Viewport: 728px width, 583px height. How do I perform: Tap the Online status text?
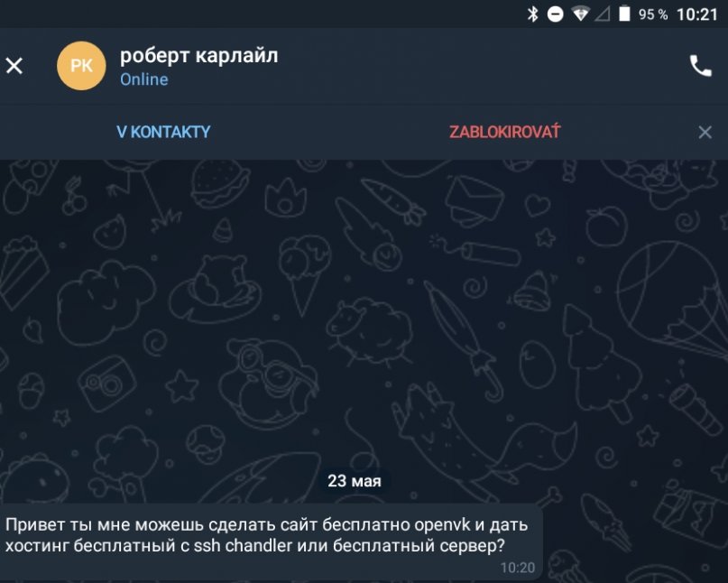pos(144,79)
